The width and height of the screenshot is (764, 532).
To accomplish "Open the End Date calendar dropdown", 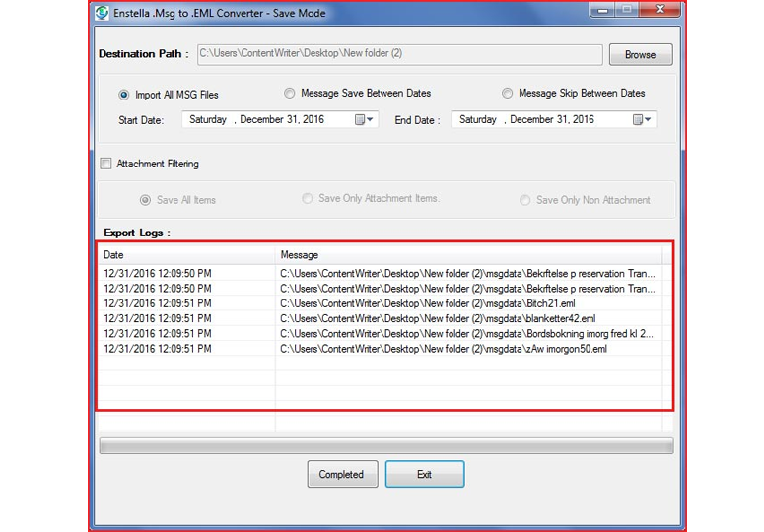I will coord(642,120).
